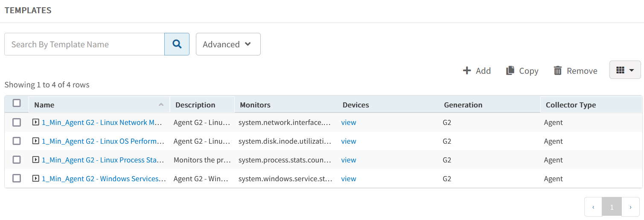Sort by the Name column header
This screenshot has width=644, height=220.
point(44,105)
